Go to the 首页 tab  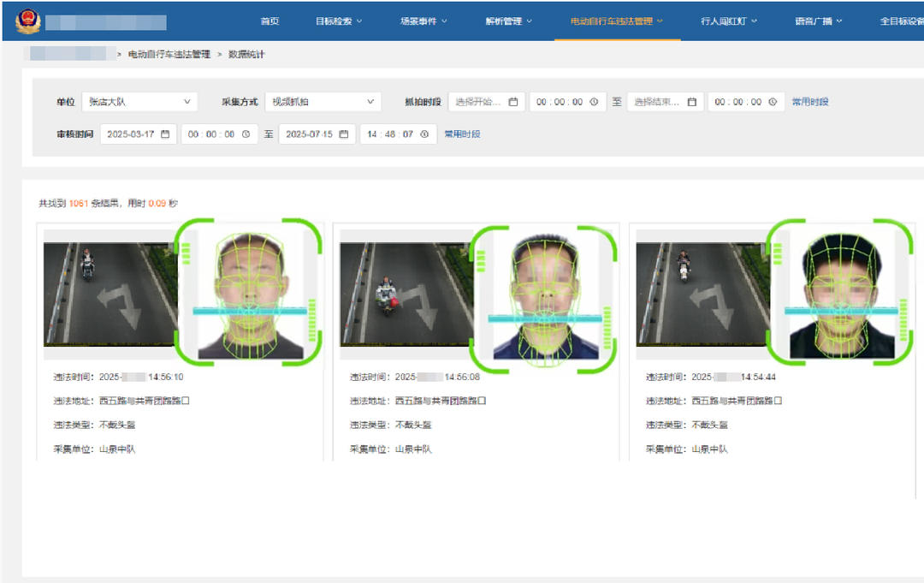pyautogui.click(x=269, y=21)
